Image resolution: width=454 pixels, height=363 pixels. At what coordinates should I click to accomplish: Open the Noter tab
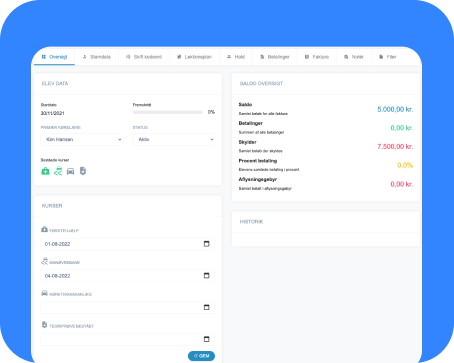tap(354, 57)
